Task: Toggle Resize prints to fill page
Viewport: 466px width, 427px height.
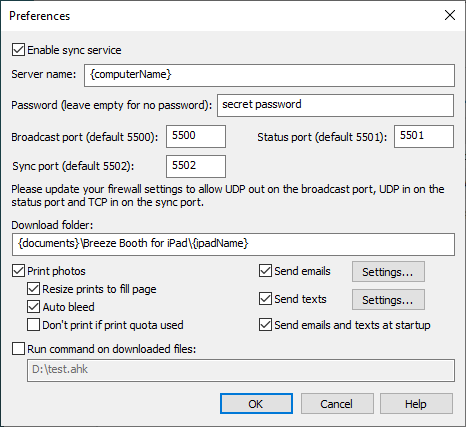Action: pyautogui.click(x=33, y=289)
